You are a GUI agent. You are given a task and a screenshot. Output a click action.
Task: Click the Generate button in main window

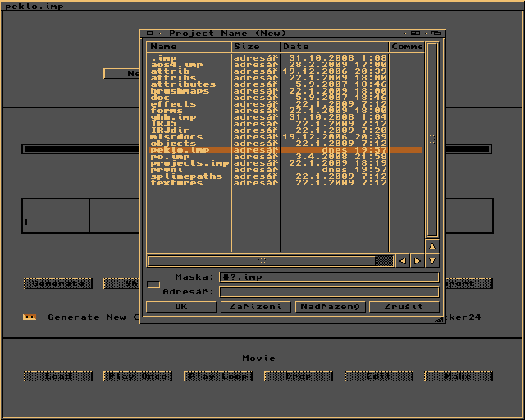[x=58, y=283]
